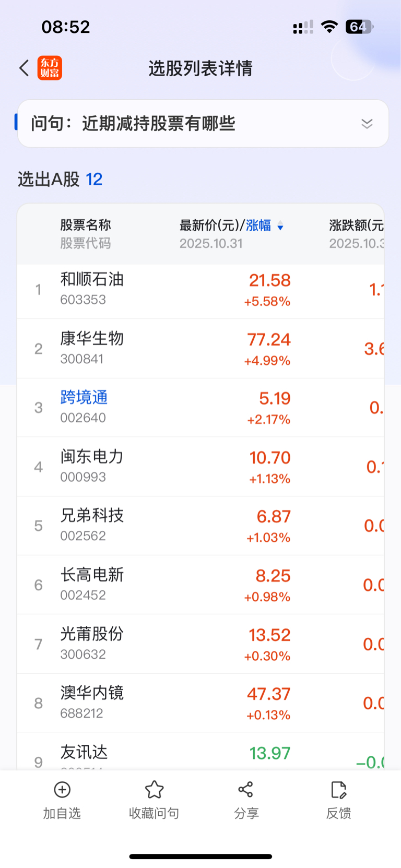Open the 澳华内镜 stock row
This screenshot has height=868, width=401.
(x=200, y=703)
